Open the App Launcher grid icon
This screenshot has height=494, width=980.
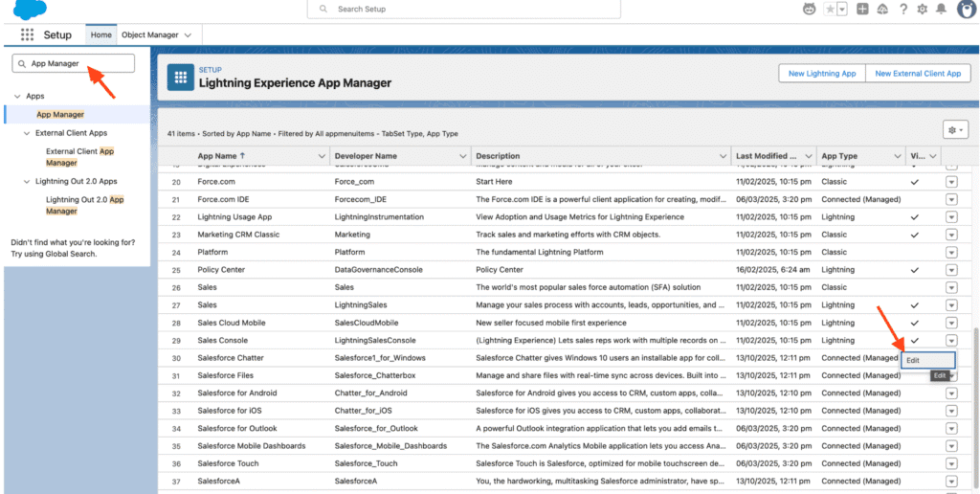(27, 34)
